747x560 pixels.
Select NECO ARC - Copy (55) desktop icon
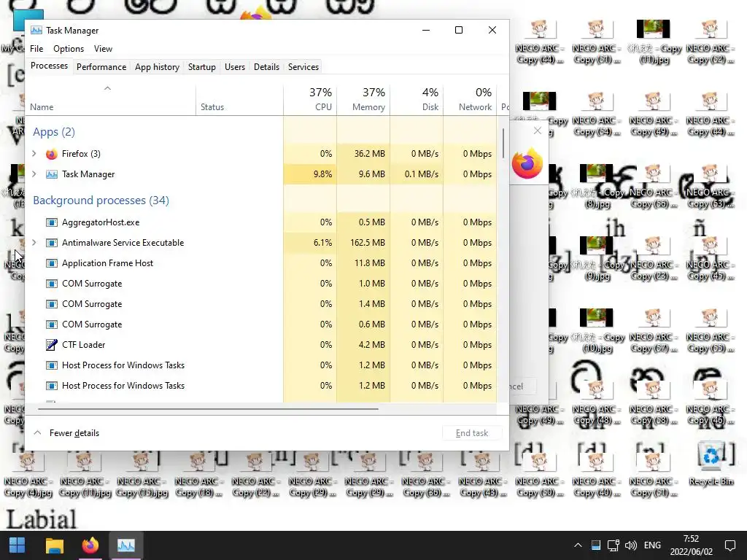710,331
